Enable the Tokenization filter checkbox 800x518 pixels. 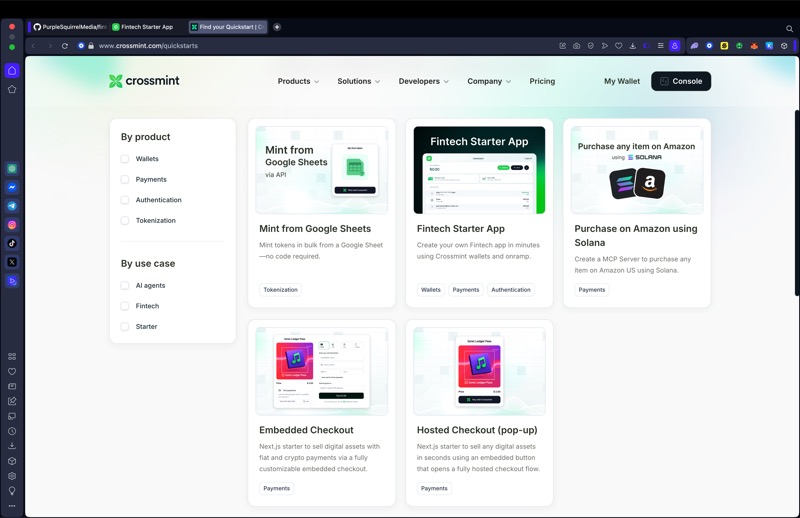click(x=125, y=221)
